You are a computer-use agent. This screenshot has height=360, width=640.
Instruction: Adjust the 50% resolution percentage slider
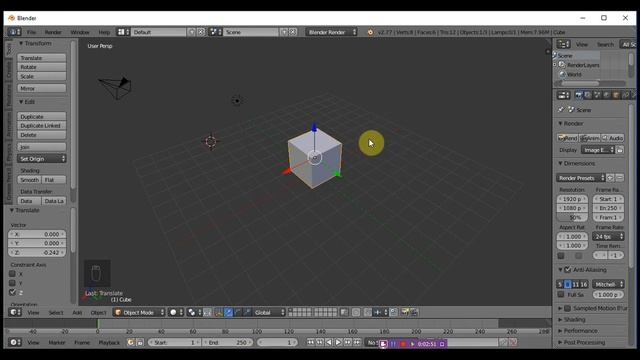click(572, 217)
